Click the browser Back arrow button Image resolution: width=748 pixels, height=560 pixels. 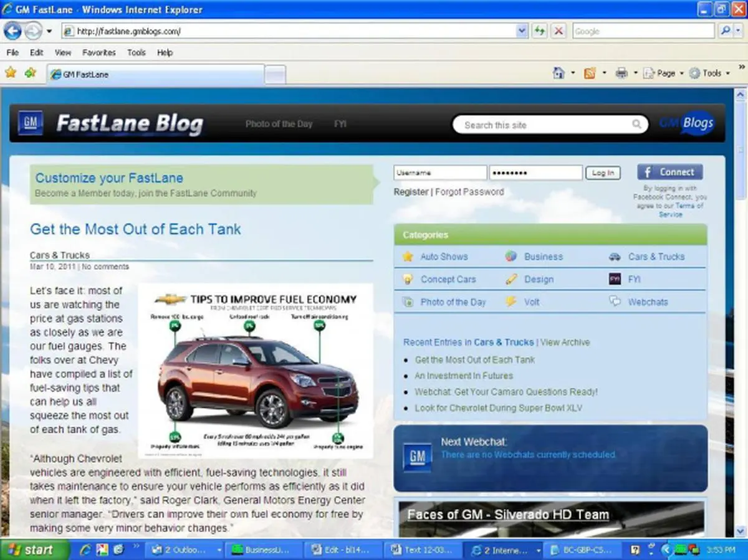[x=13, y=31]
